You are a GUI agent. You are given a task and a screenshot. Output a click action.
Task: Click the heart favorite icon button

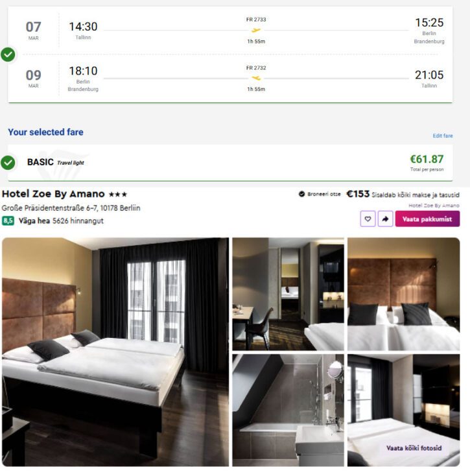coord(368,219)
